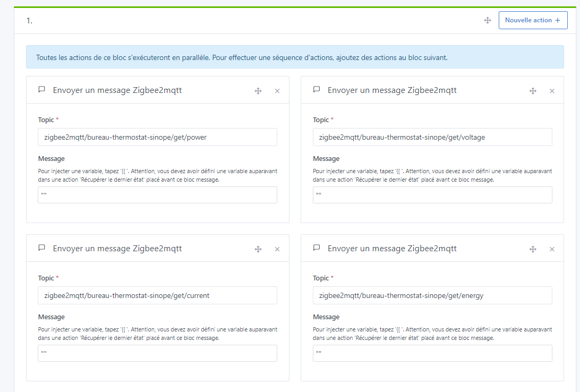Remove the get/energy Zigbee2mqtt action card
Image resolution: width=580 pixels, height=392 pixels.
552,249
